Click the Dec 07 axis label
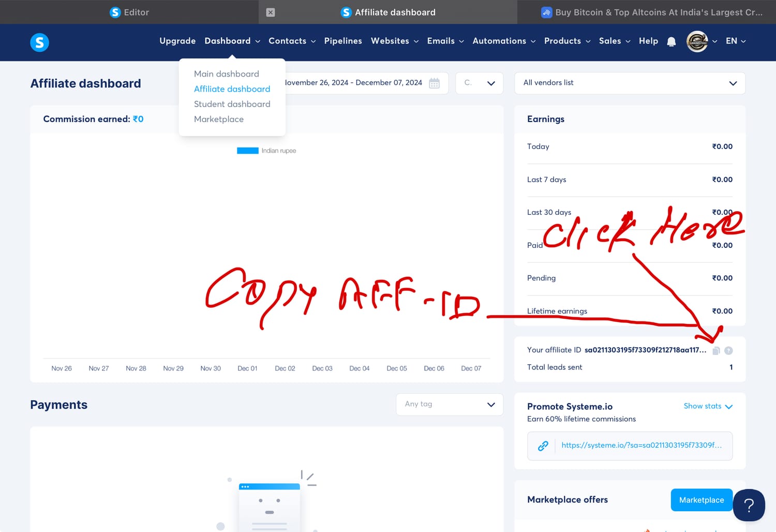Viewport: 776px width, 532px height. tap(471, 368)
